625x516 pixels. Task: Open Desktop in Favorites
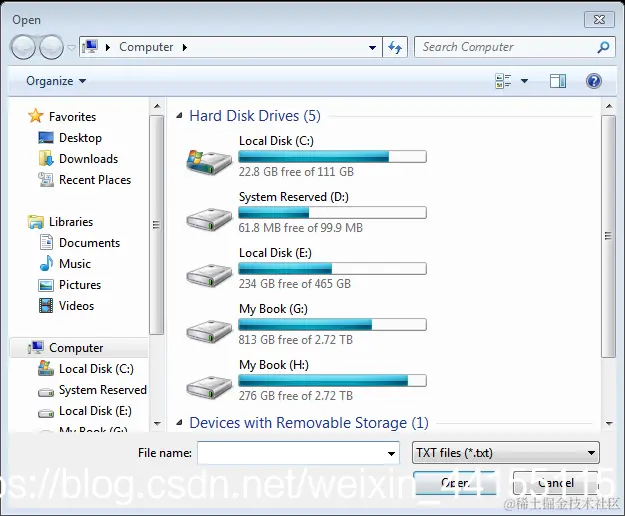point(70,138)
